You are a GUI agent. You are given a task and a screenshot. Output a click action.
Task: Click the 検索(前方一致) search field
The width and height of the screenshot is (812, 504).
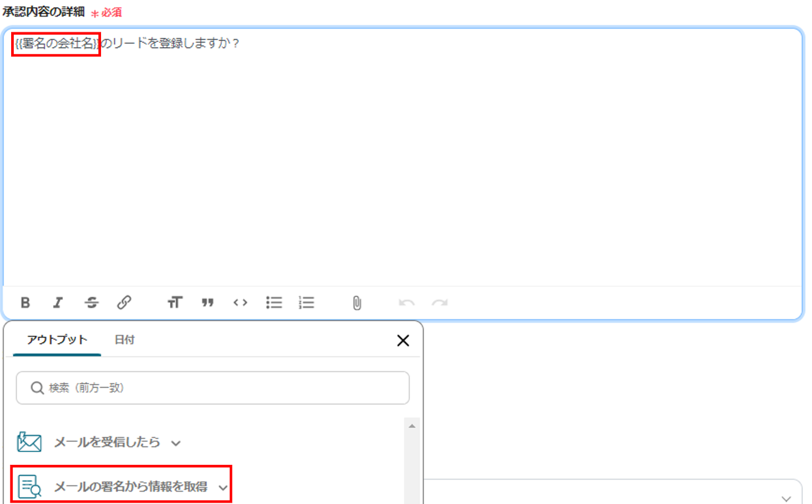click(x=213, y=388)
